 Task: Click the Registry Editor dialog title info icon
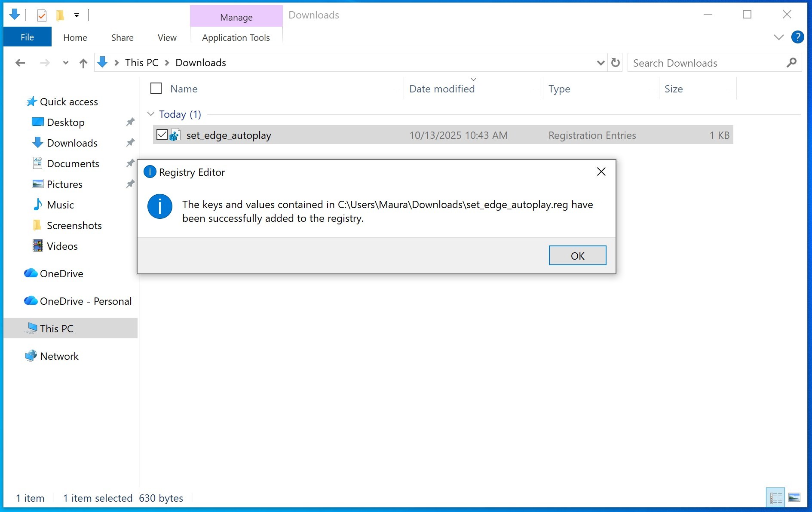[150, 172]
